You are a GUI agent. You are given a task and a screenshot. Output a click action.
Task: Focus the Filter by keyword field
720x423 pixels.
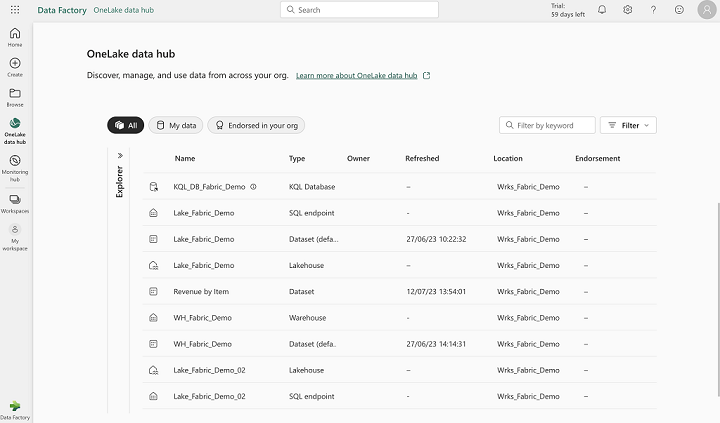point(547,125)
